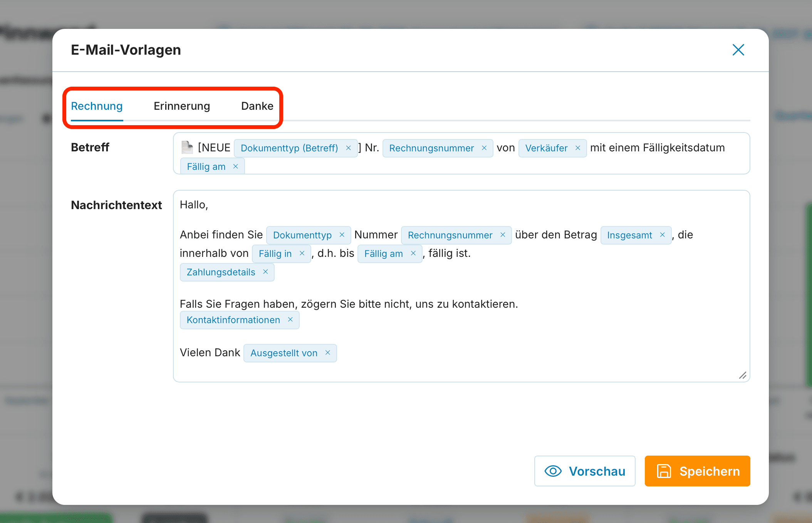This screenshot has width=812, height=523.
Task: Remove Fällig am tag in Betreff
Action: pyautogui.click(x=236, y=166)
